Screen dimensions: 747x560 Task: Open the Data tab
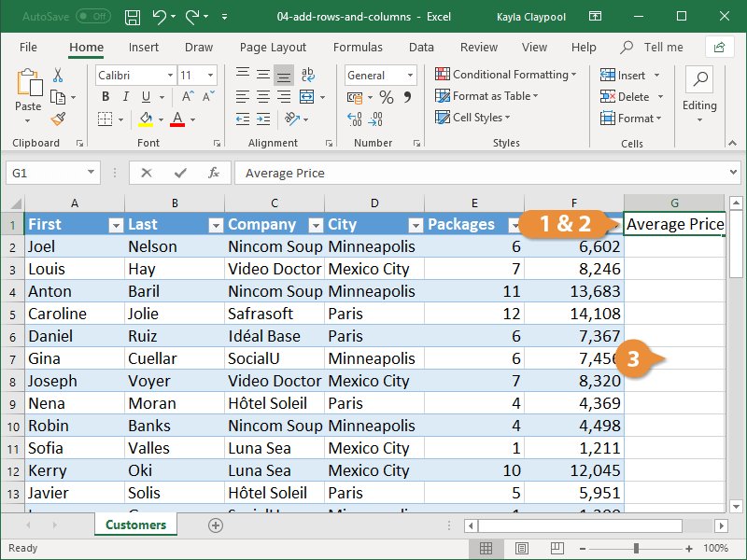pos(421,48)
